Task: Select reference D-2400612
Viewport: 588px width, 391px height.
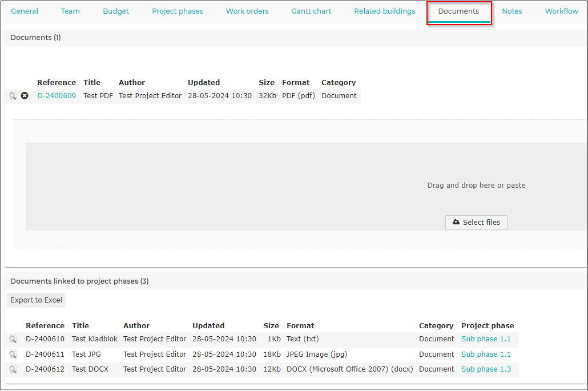Action: coord(45,369)
